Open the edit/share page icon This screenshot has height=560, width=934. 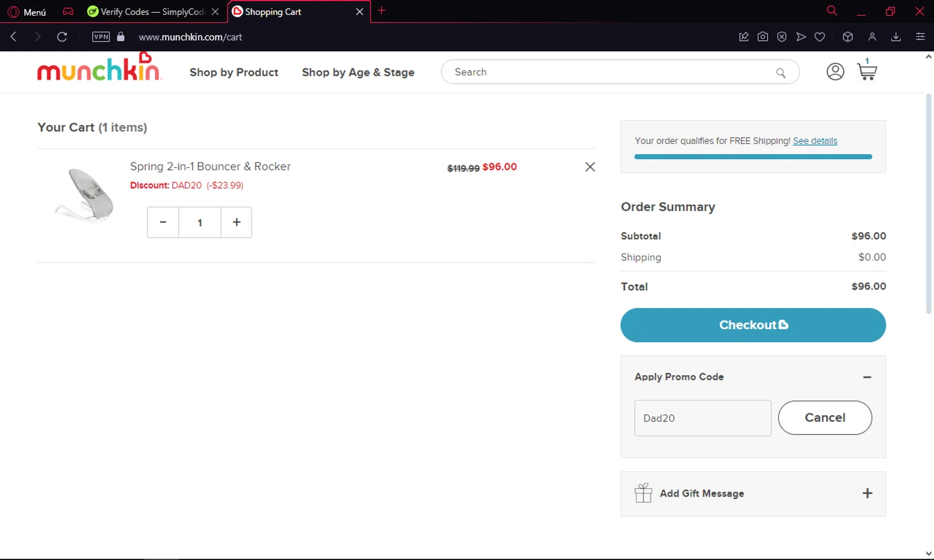(x=743, y=37)
